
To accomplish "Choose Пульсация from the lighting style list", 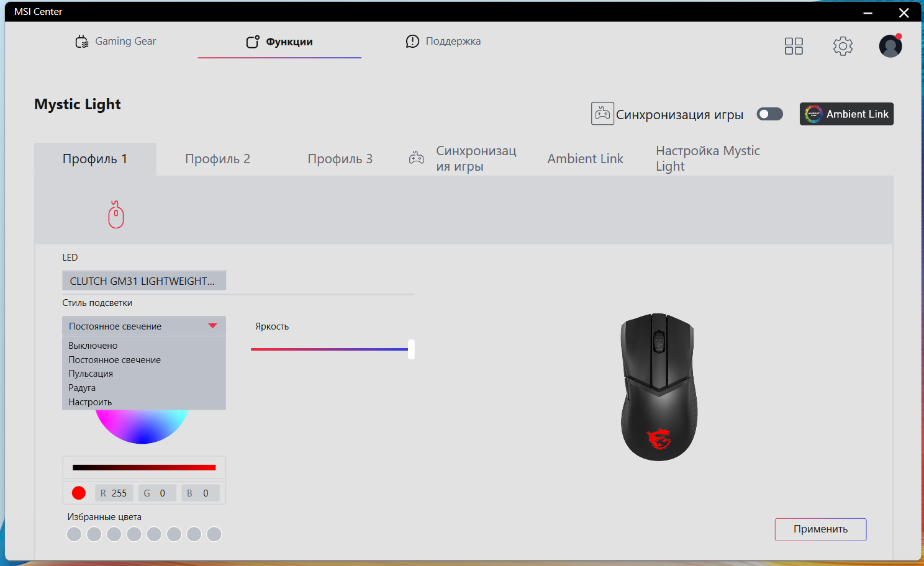I will click(x=91, y=374).
